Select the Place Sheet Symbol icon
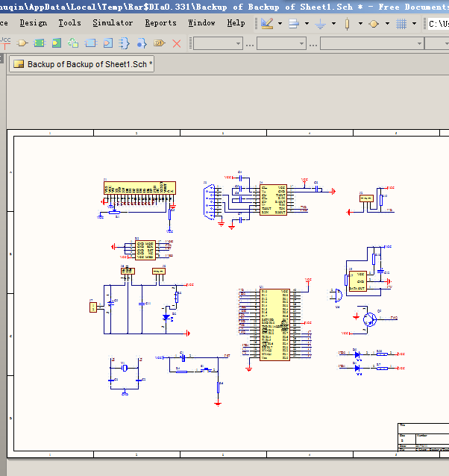This screenshot has height=476, width=449. click(39, 43)
